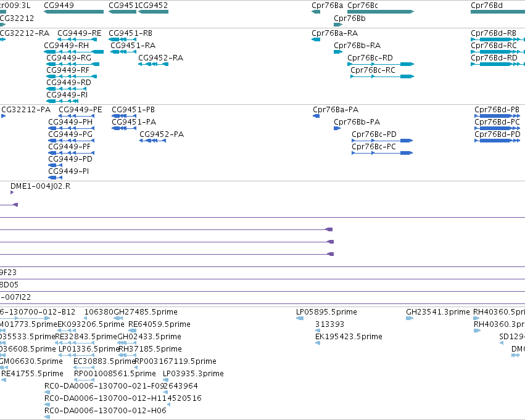Click protein label CG9452-PA
The width and height of the screenshot is (525, 420).
tap(162, 134)
